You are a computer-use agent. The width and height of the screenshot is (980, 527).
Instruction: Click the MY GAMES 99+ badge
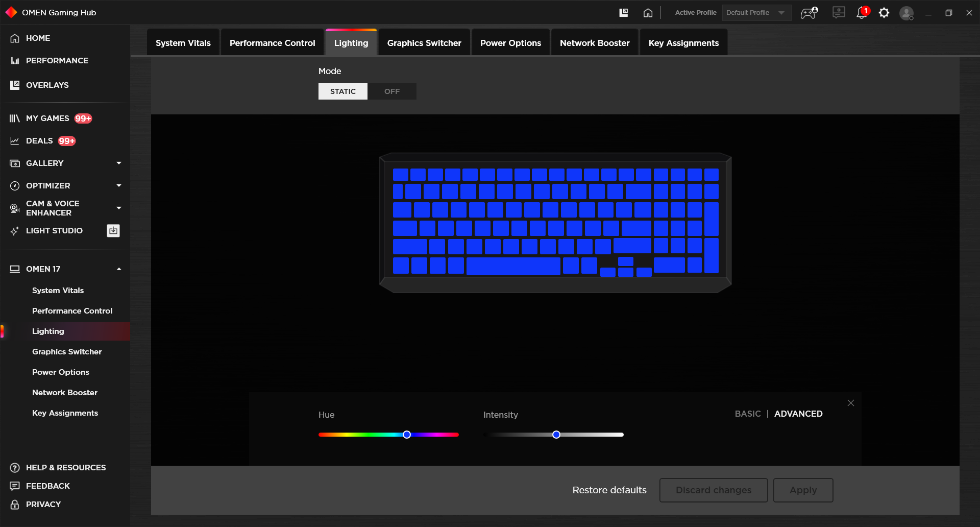83,118
